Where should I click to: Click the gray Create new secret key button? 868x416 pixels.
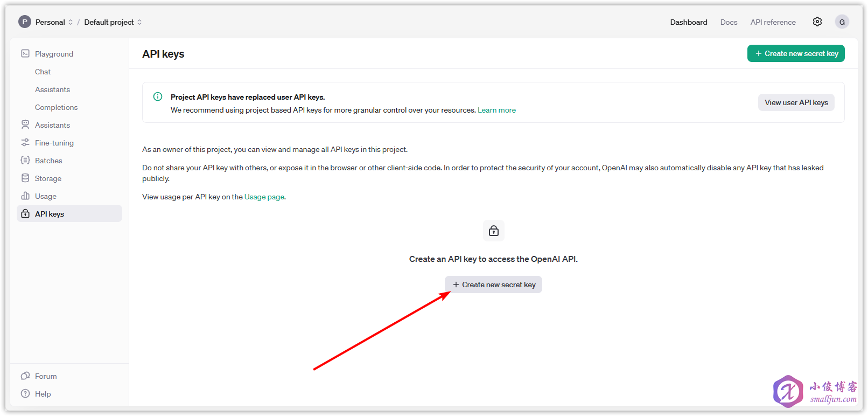493,285
